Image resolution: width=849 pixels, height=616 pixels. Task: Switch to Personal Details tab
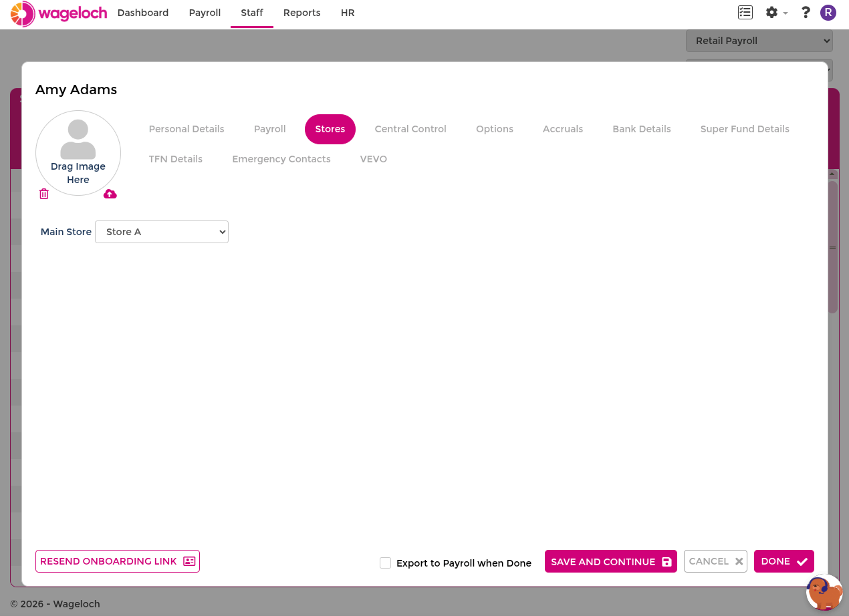click(x=187, y=129)
